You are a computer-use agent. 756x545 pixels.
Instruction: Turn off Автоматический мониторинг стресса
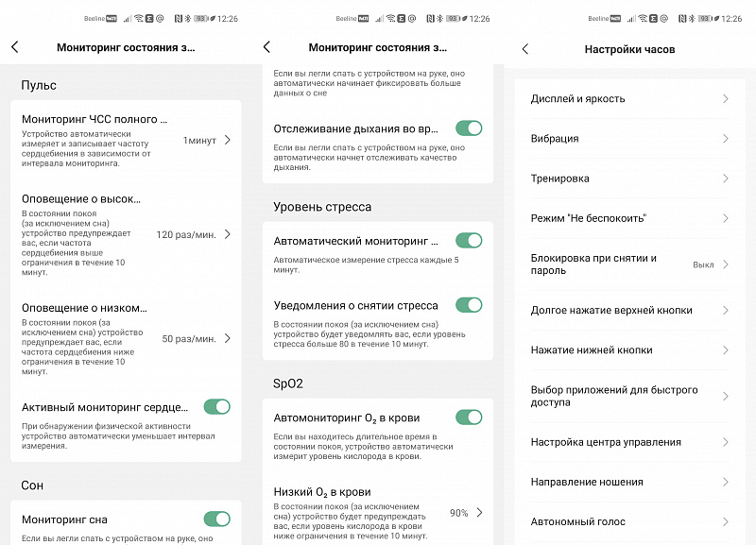pos(469,241)
